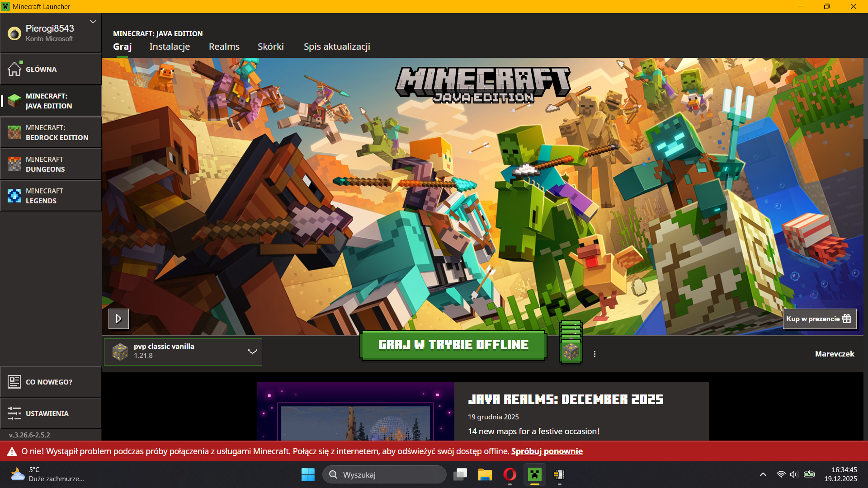Screen dimensions: 868x488
Task: Click the Wyszukaj taskbar search field
Action: point(384,474)
